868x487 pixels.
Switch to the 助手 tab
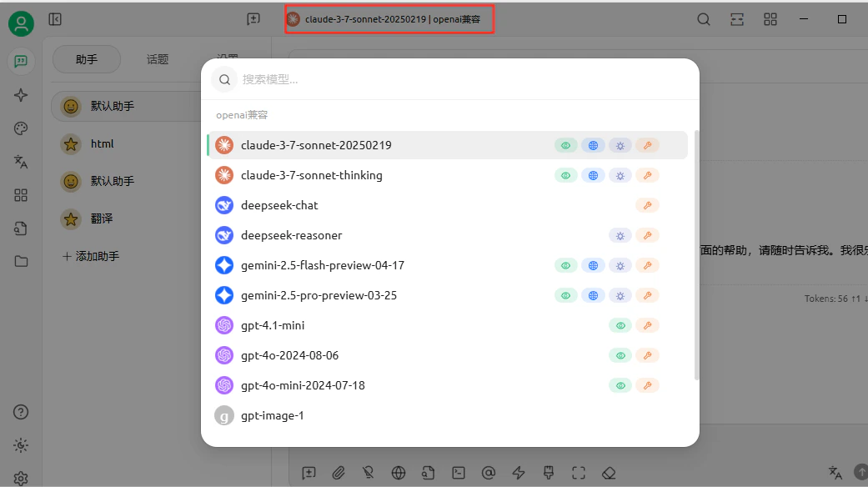click(x=87, y=59)
